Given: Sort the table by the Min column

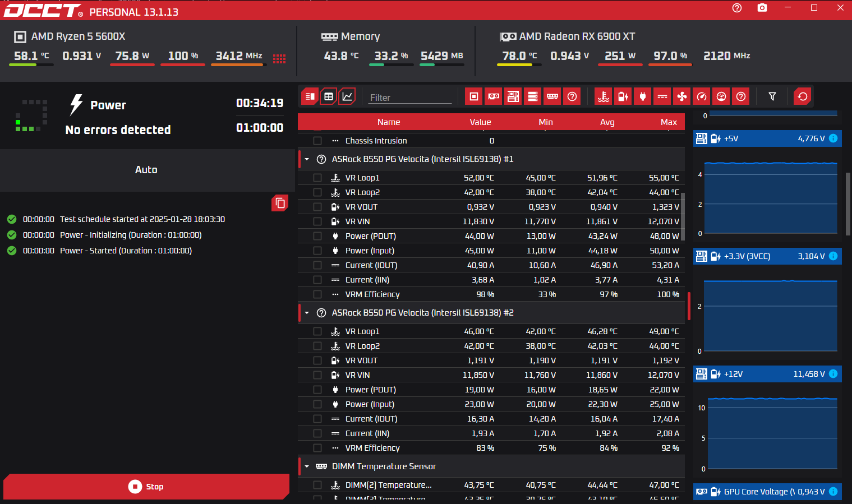Looking at the screenshot, I should 546,122.
